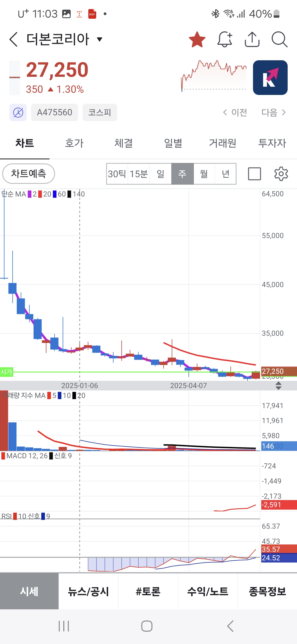Tap the 코스피 market chip
Image resolution: width=297 pixels, height=644 pixels.
(x=100, y=112)
